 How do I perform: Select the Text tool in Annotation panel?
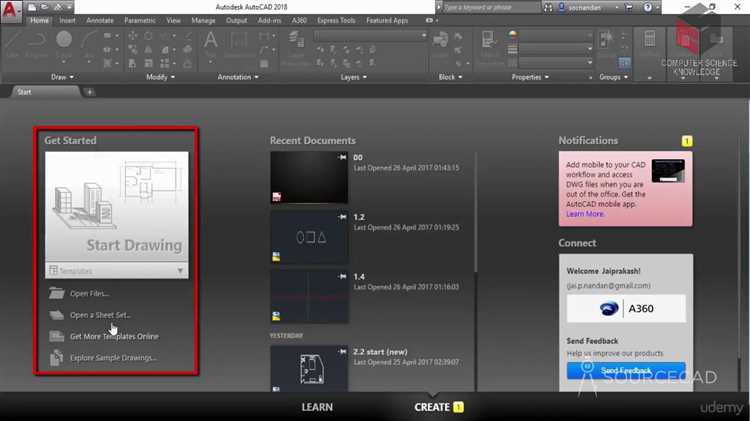pyautogui.click(x=210, y=45)
